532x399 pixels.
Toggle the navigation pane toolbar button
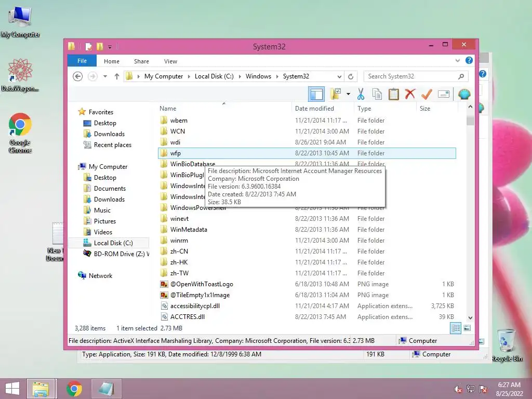pos(316,94)
